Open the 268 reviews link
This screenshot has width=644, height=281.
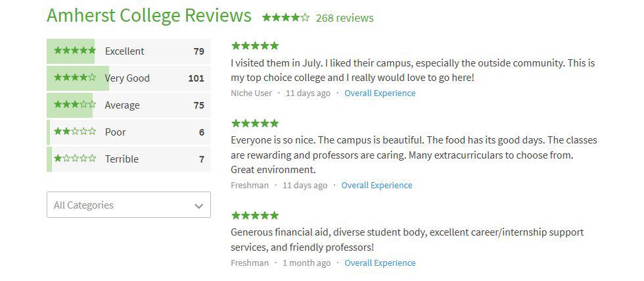(344, 18)
